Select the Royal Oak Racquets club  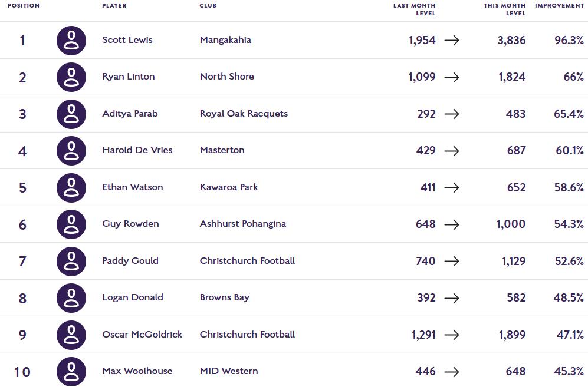(x=244, y=114)
